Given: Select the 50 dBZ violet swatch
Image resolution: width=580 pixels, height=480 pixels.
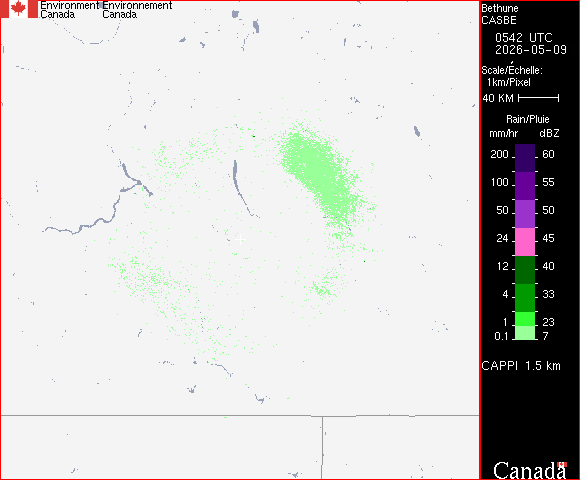Looking at the screenshot, I should click(x=525, y=214).
